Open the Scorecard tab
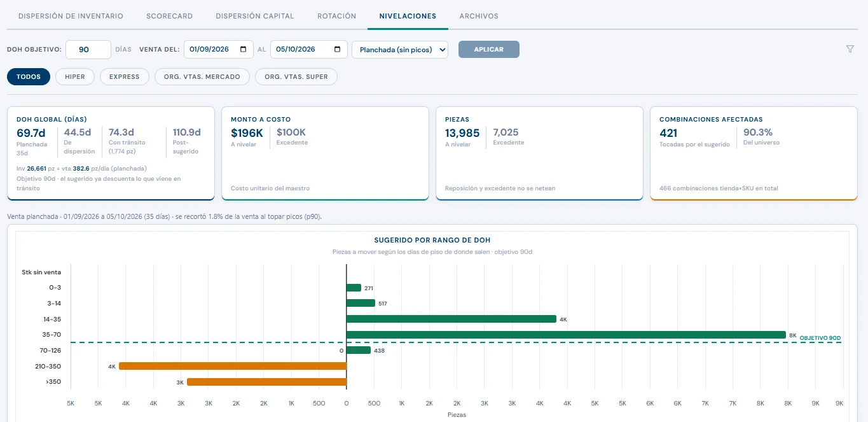This screenshot has width=868, height=422. tap(169, 16)
